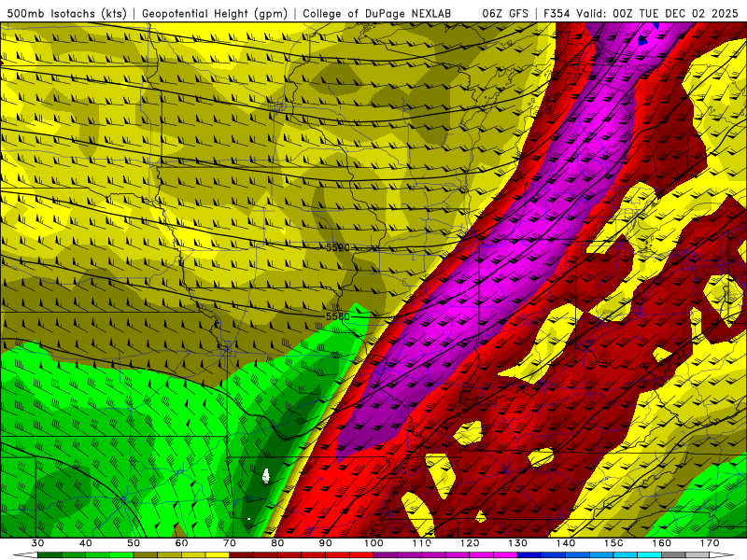Image resolution: width=747 pixels, height=560 pixels.
Task: Click the legend value 40
Action: tap(86, 543)
